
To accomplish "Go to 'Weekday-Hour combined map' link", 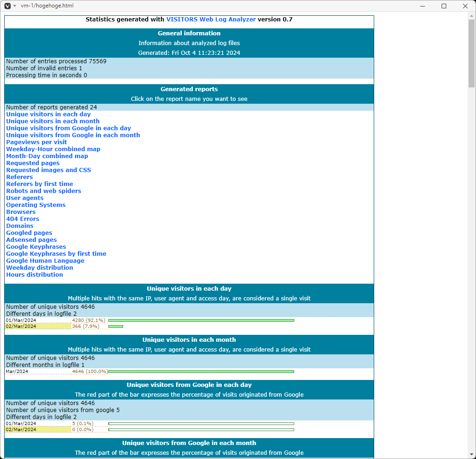I will point(53,149).
